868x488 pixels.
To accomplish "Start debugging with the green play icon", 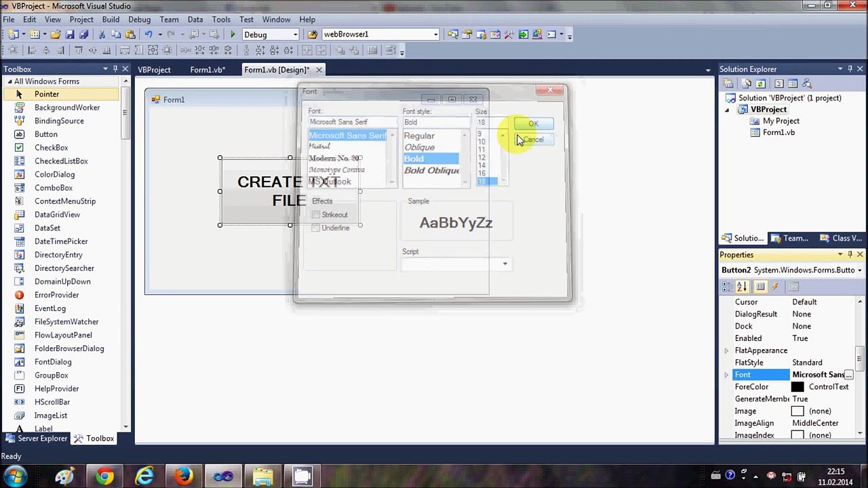I will (233, 35).
